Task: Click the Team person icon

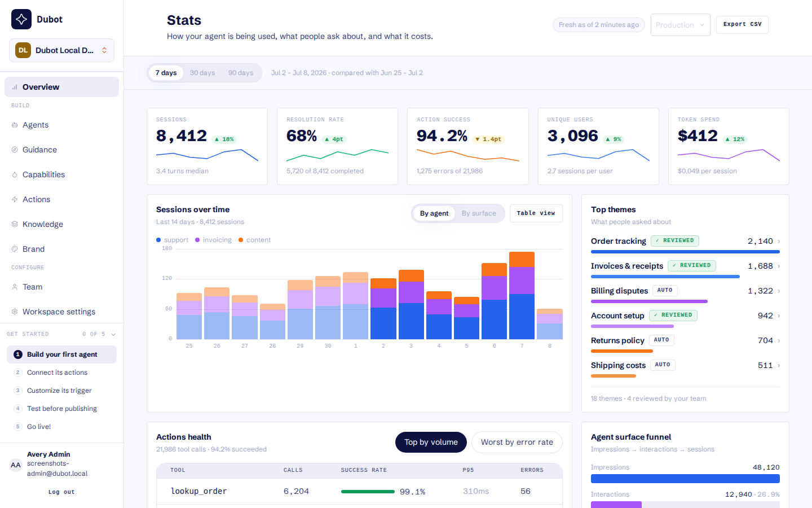Action: [15, 287]
